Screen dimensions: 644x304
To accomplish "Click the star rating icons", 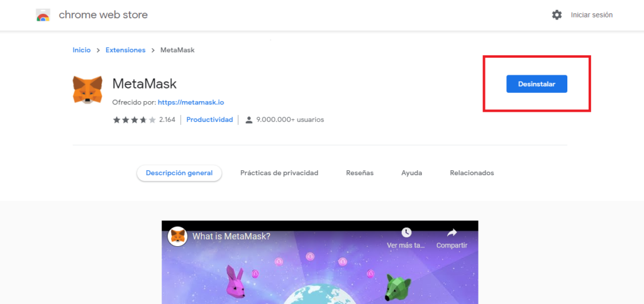I will point(135,120).
